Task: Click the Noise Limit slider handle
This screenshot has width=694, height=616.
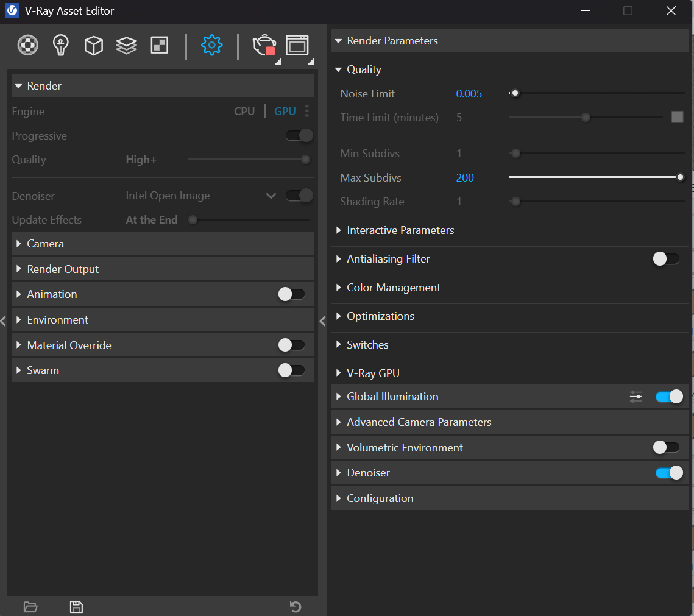Action: (515, 93)
